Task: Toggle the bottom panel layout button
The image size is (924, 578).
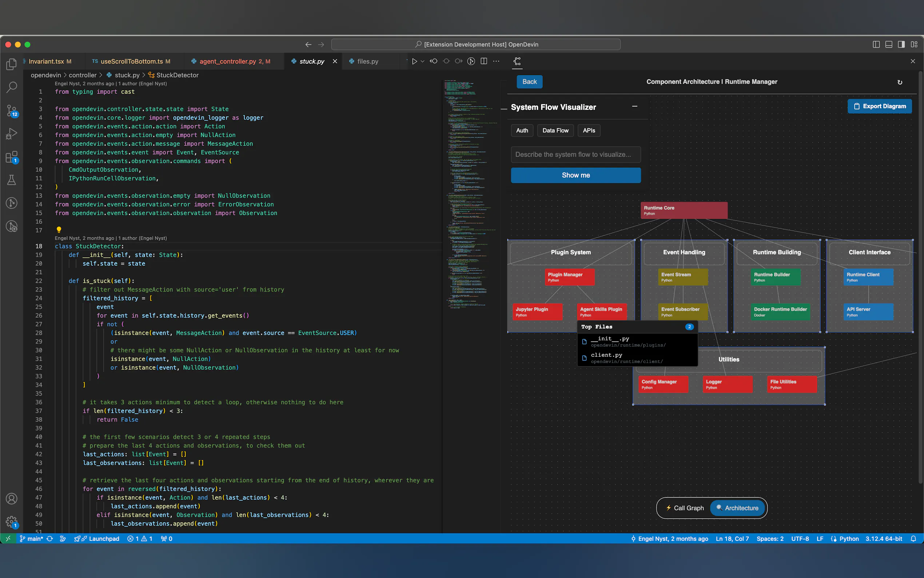Action: click(889, 44)
